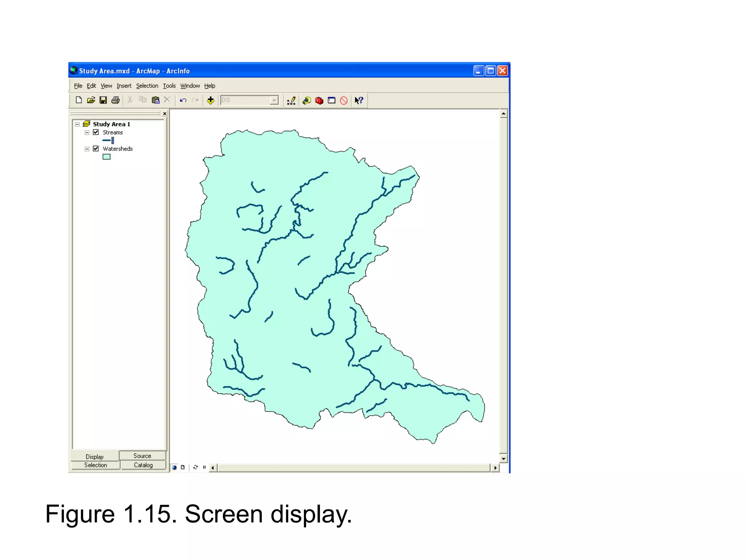Click the Watersheds light green fill swatch
Screen dimensions: 747x560
tap(107, 157)
